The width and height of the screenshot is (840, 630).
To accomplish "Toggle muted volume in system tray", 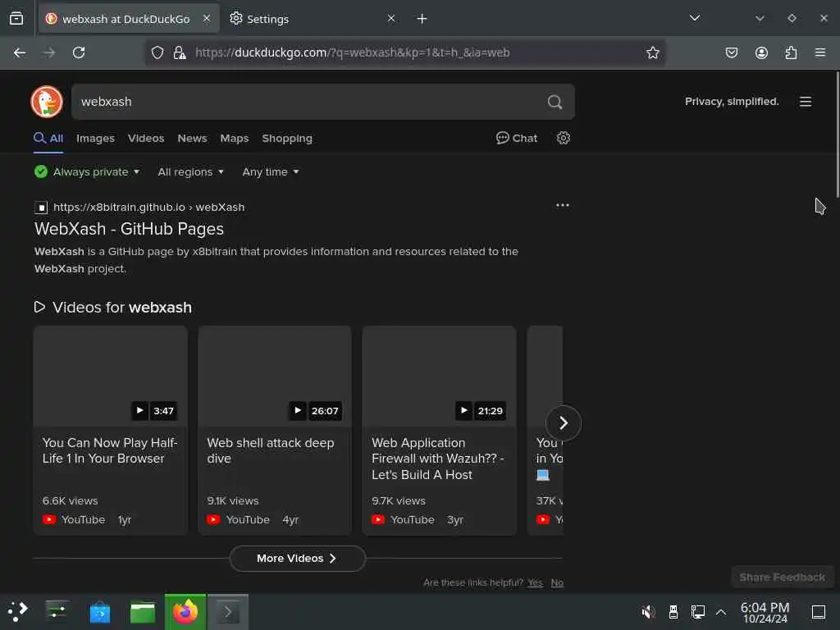I will [648, 612].
